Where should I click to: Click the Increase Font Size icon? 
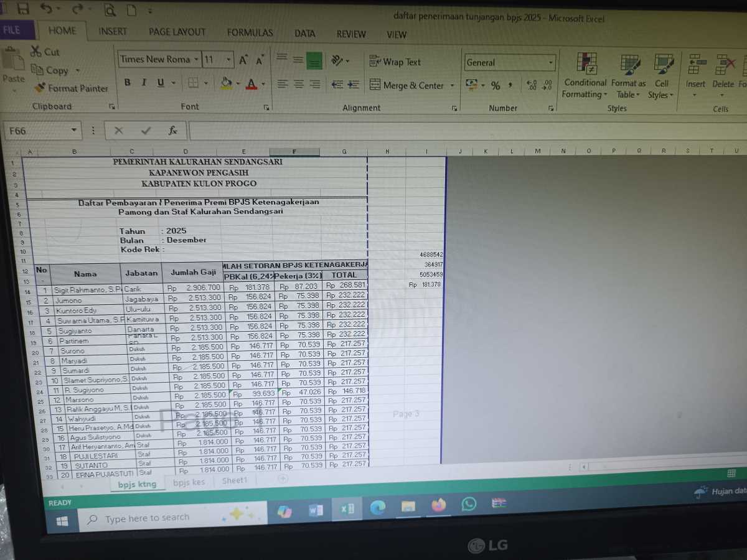(x=243, y=60)
